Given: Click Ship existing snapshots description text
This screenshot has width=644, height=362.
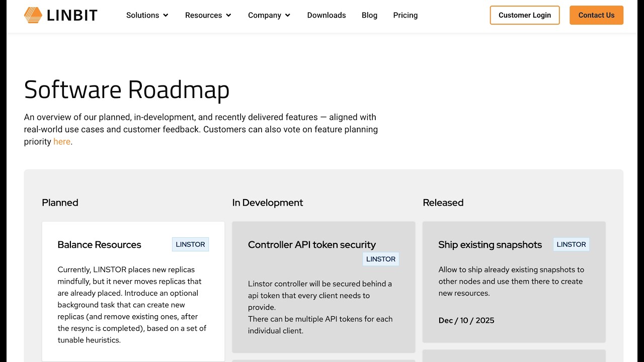Looking at the screenshot, I should [511, 282].
